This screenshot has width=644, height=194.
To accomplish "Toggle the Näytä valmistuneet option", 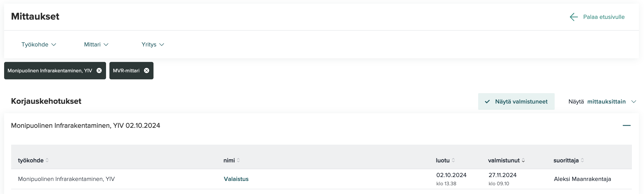I will click(x=516, y=102).
